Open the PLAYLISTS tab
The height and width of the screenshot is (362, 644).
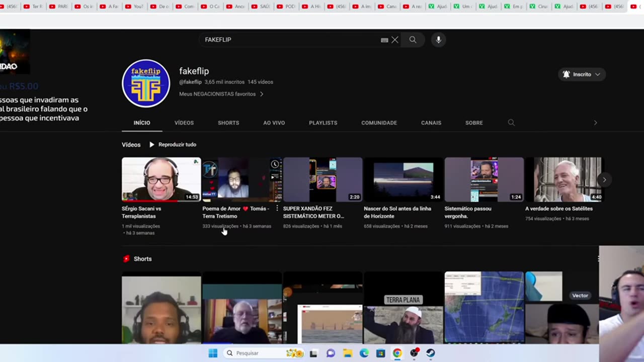click(323, 123)
